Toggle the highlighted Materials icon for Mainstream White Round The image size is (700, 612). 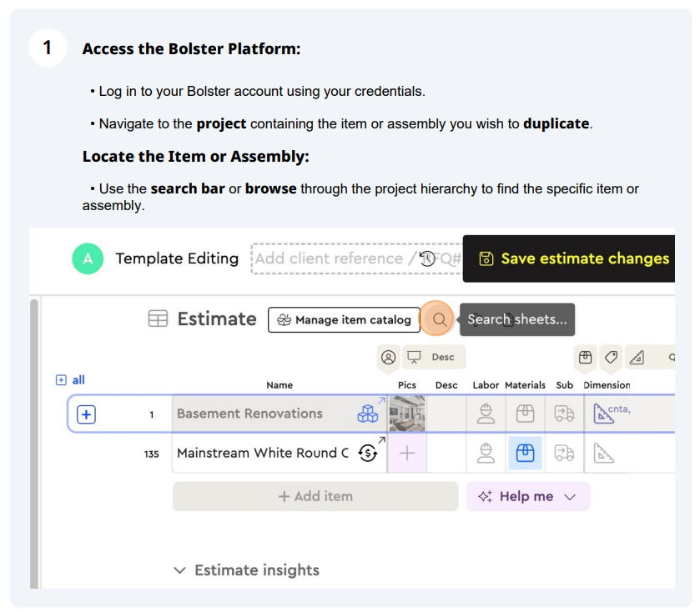[525, 454]
